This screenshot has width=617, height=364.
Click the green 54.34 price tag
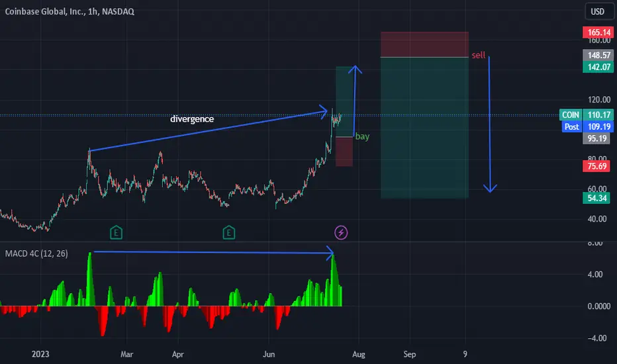tap(597, 198)
